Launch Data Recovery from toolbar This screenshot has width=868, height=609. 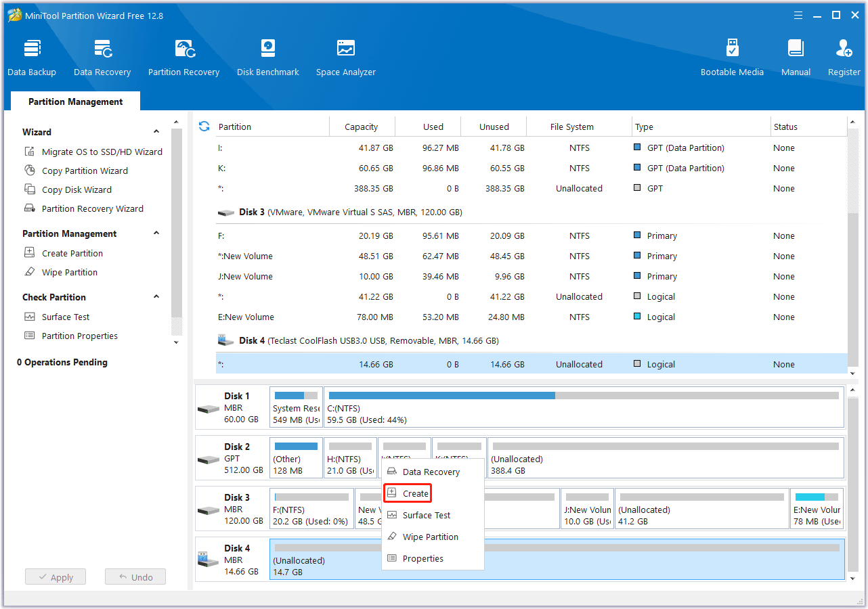point(102,58)
